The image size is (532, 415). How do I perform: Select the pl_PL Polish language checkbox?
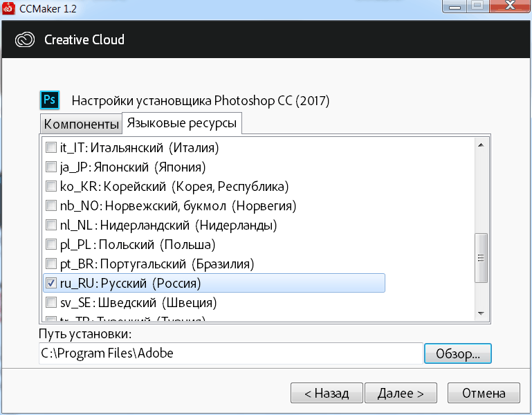point(51,244)
